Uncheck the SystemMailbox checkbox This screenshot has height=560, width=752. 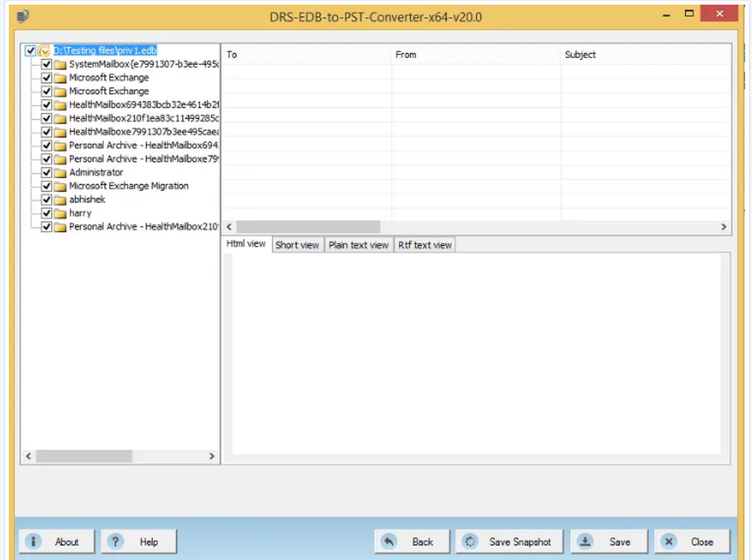click(x=47, y=64)
